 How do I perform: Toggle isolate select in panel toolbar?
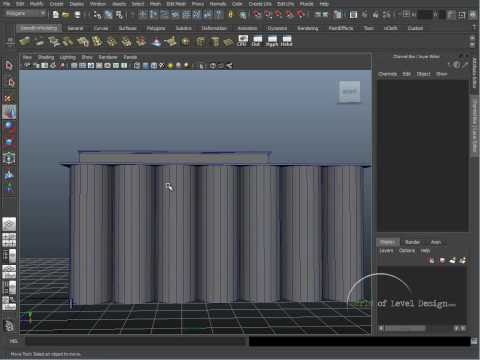(x=202, y=66)
